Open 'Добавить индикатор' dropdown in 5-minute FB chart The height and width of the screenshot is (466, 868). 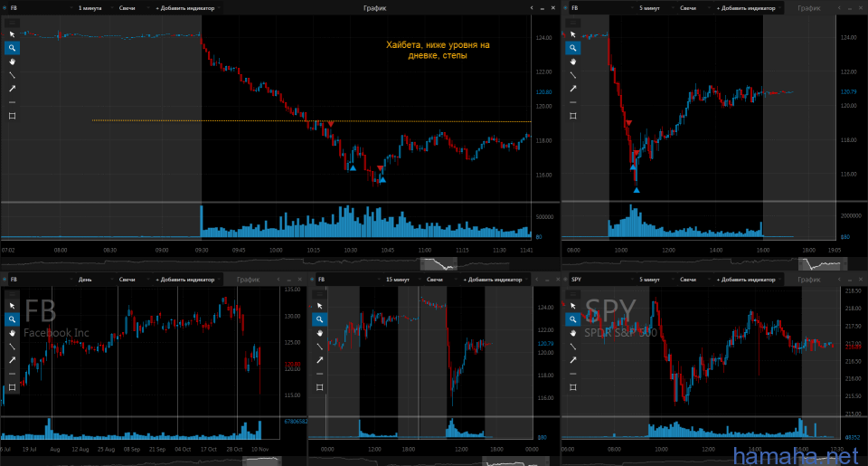point(749,8)
